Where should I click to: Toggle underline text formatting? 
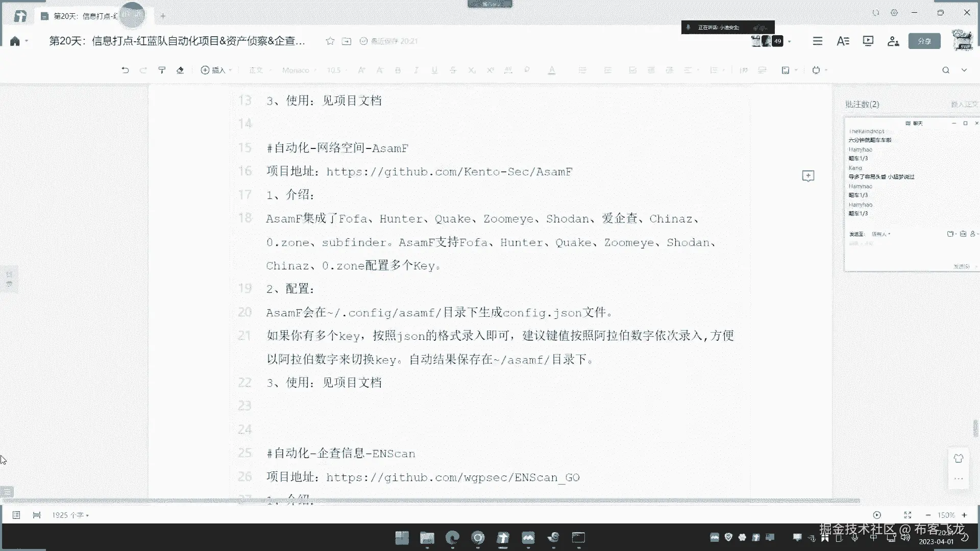coord(434,70)
